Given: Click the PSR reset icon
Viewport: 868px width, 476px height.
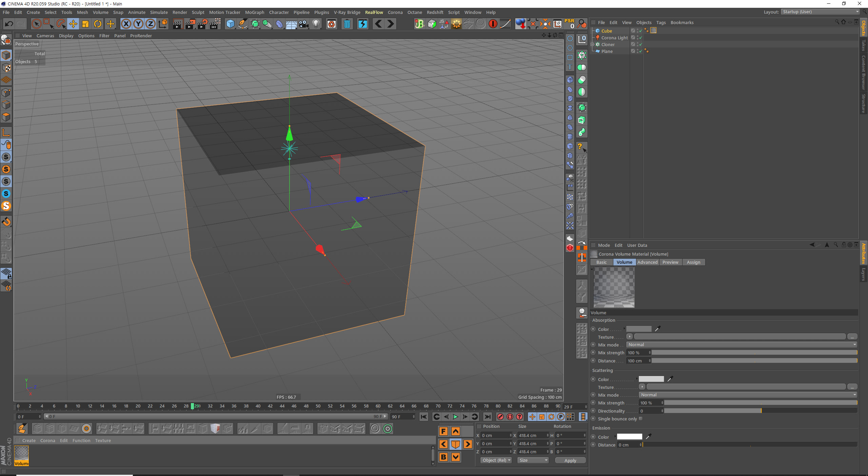Looking at the screenshot, I should pyautogui.click(x=570, y=24).
